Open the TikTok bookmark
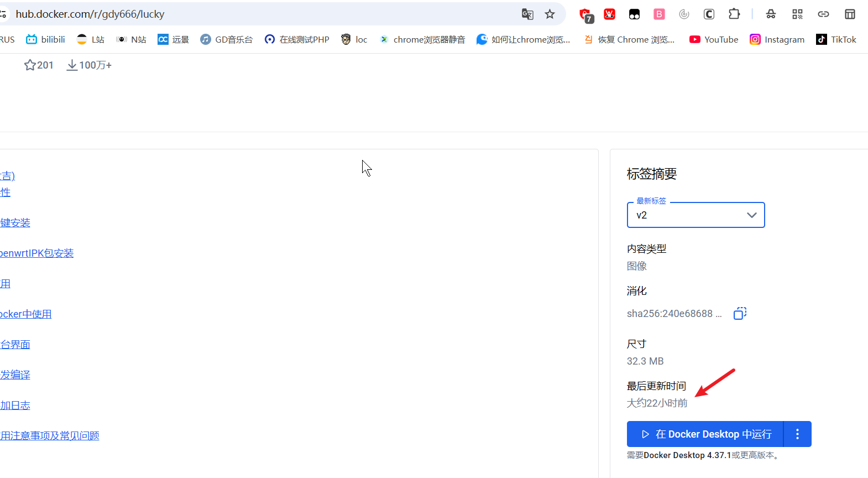This screenshot has height=478, width=868. click(836, 39)
